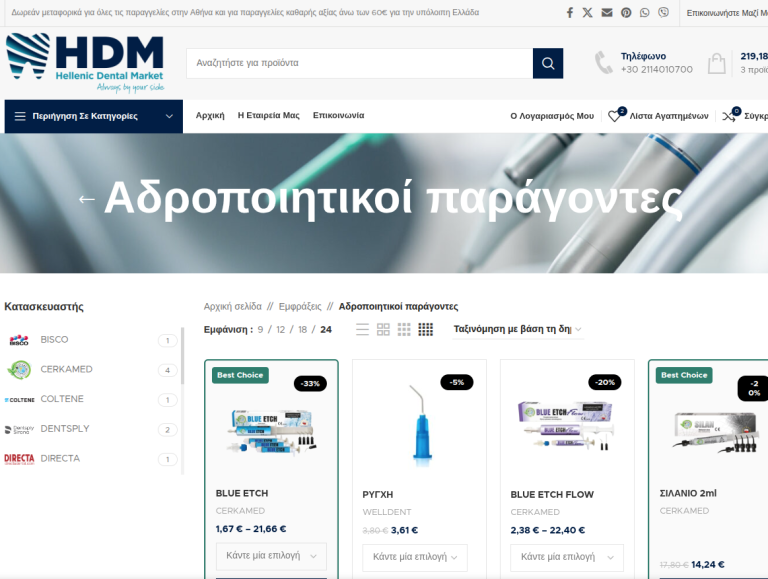Open Η Εταιρεία Μας menu item
Screen dimensions: 768x579
[268, 116]
